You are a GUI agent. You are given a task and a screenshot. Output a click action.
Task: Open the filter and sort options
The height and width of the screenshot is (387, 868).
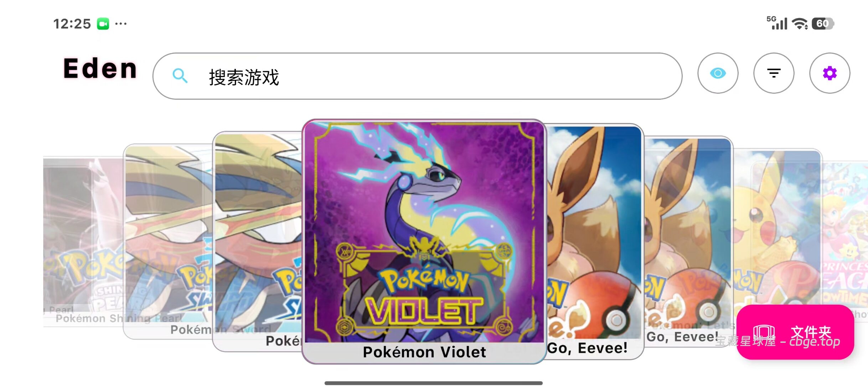[774, 73]
